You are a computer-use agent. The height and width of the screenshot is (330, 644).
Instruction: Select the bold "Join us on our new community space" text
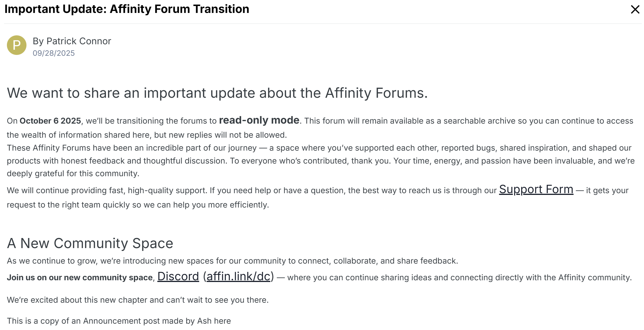[78, 277]
